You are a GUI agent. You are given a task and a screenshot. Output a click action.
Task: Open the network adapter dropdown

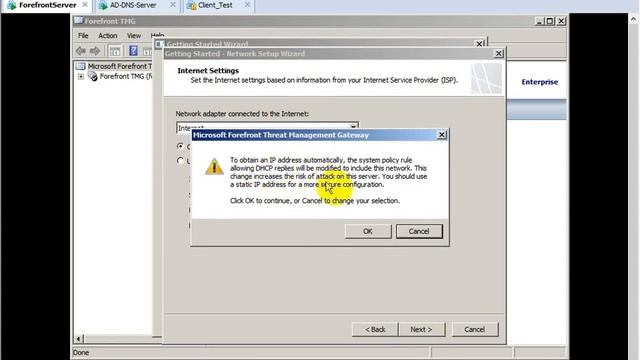pyautogui.click(x=353, y=126)
